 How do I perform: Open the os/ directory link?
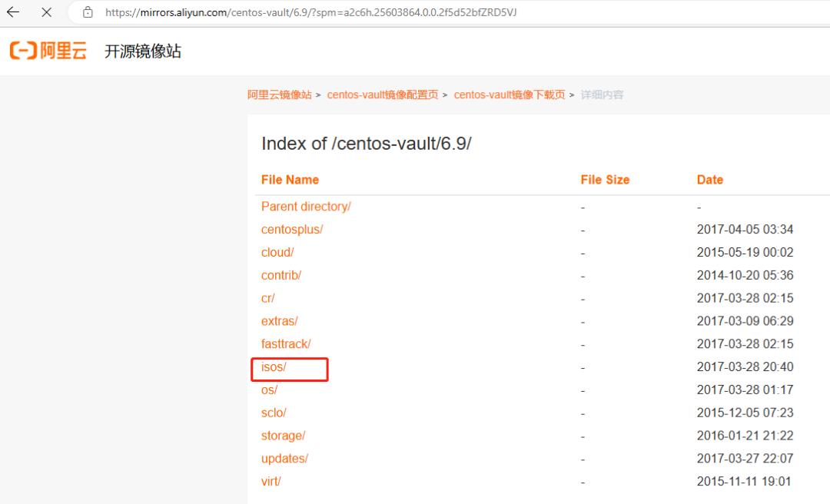(269, 390)
